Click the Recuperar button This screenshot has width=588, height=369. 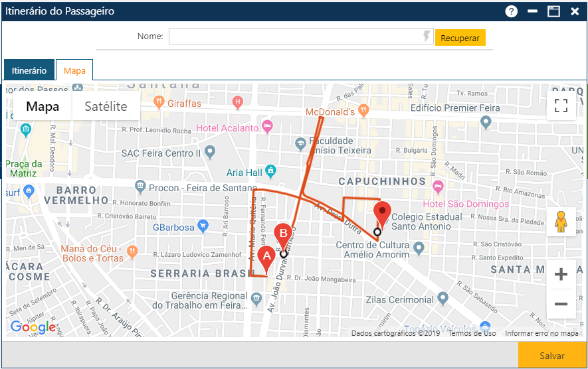(x=460, y=38)
